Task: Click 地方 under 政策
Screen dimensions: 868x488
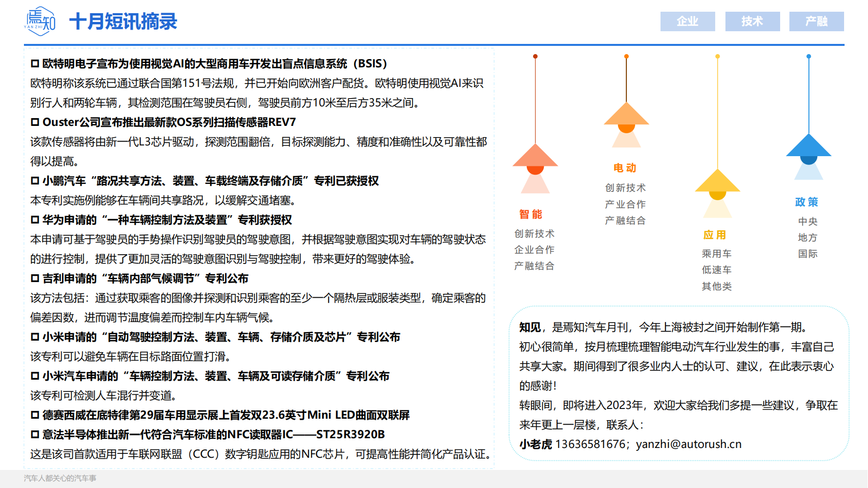Action: (808, 238)
